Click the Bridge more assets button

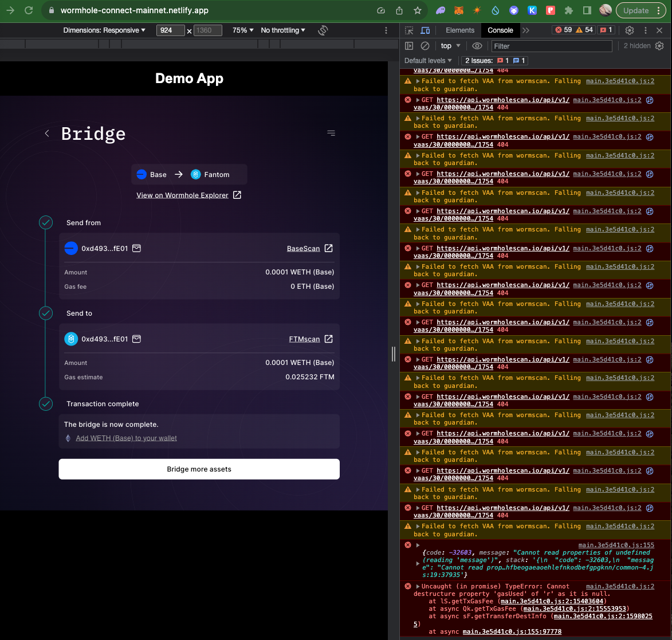click(x=199, y=469)
